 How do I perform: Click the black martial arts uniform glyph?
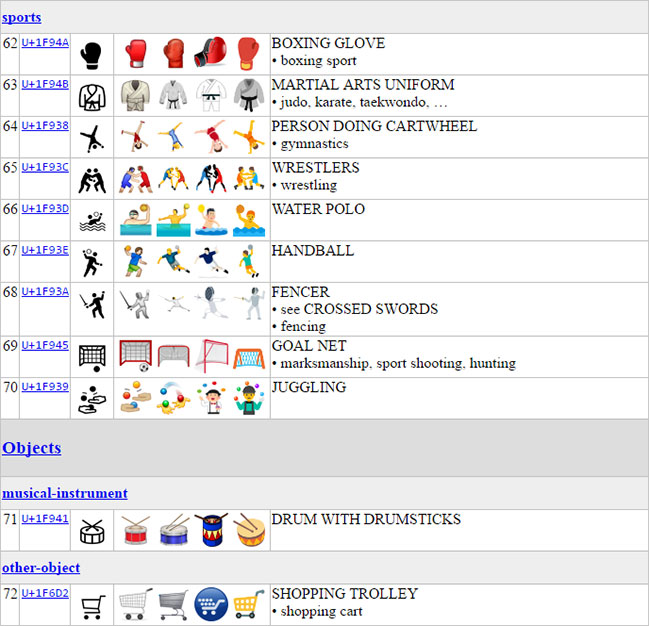91,96
